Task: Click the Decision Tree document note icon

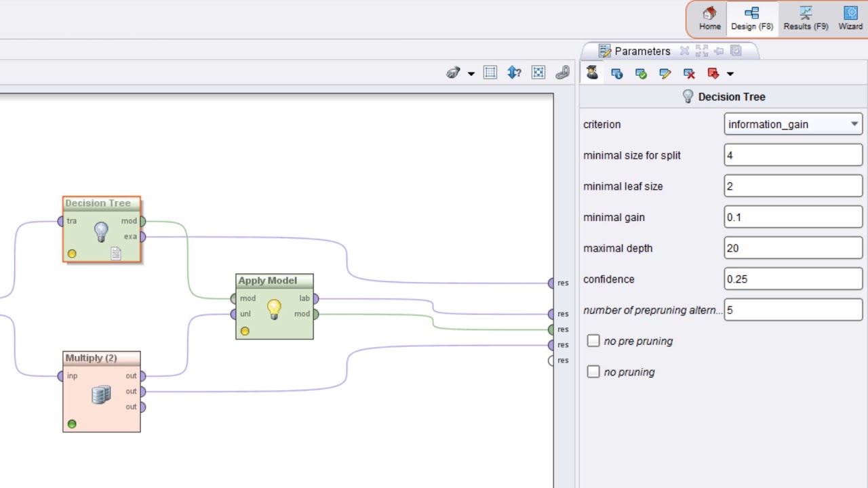Action: [116, 253]
